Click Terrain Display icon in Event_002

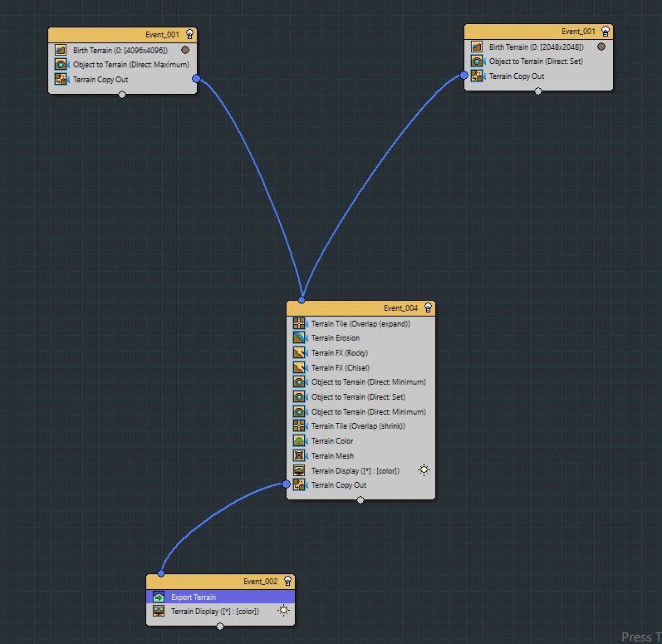(159, 611)
